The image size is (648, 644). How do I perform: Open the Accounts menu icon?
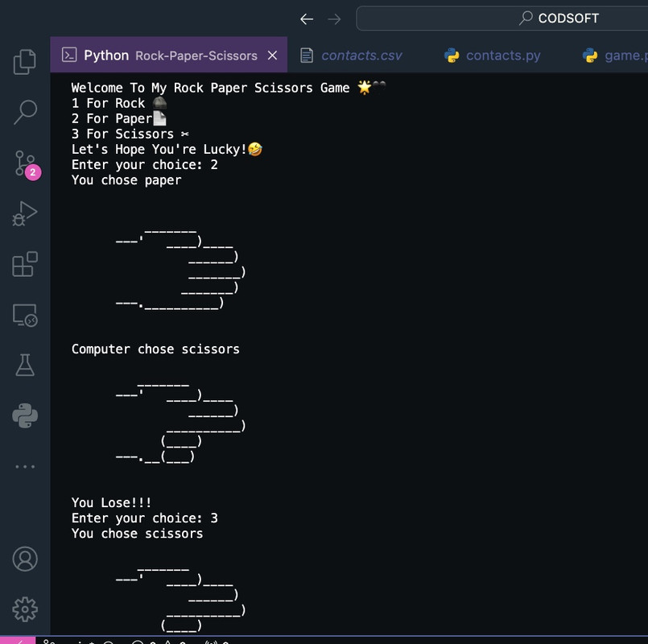(25, 559)
